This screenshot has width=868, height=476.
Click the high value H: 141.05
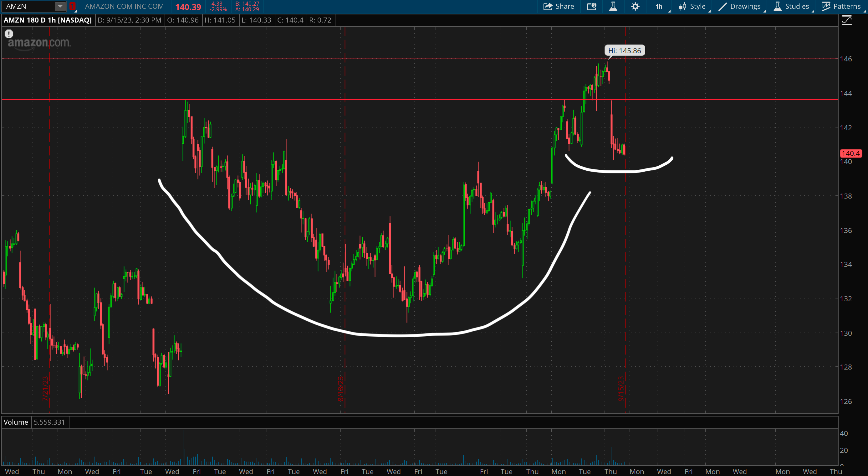click(220, 20)
